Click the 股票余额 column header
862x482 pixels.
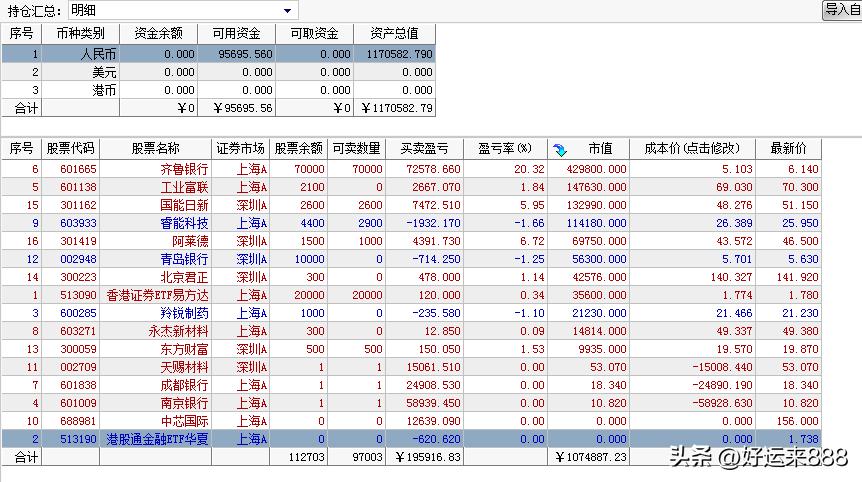coord(299,148)
